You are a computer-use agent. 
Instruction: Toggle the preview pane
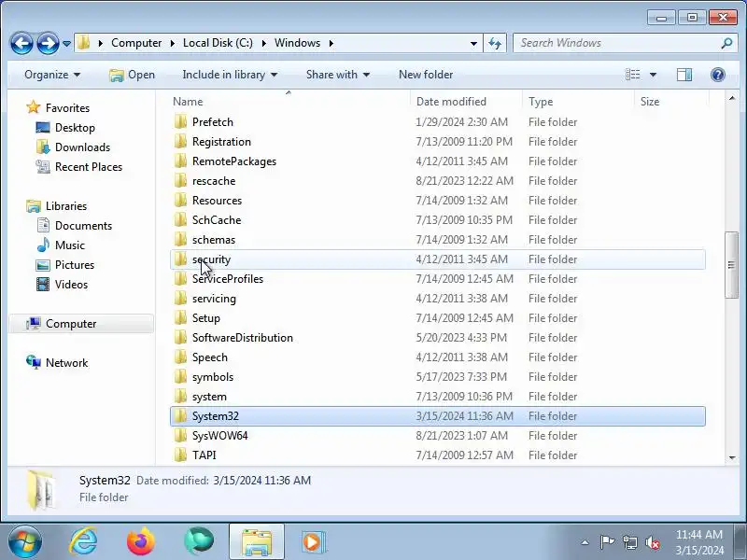tap(684, 75)
